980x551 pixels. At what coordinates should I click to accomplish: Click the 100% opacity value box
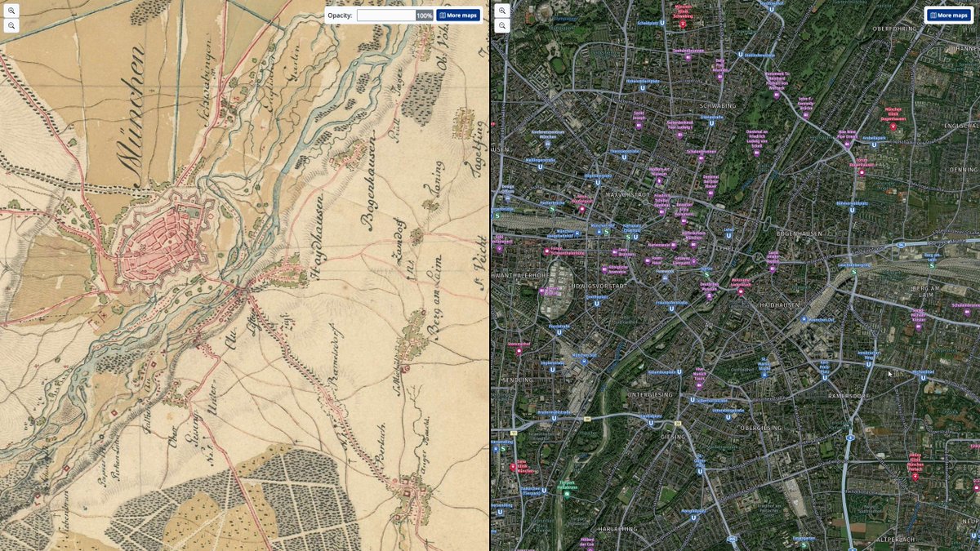[425, 16]
